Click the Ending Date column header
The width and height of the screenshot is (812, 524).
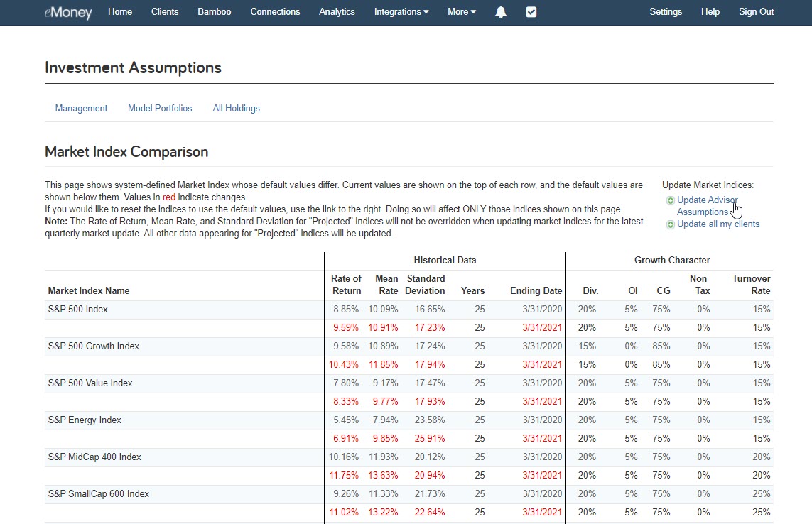click(x=536, y=291)
